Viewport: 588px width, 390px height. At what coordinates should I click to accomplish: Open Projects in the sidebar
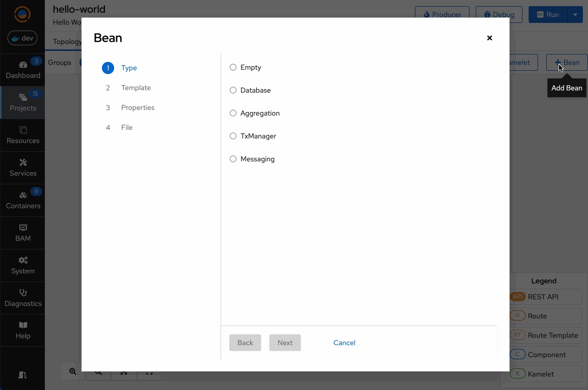22,103
